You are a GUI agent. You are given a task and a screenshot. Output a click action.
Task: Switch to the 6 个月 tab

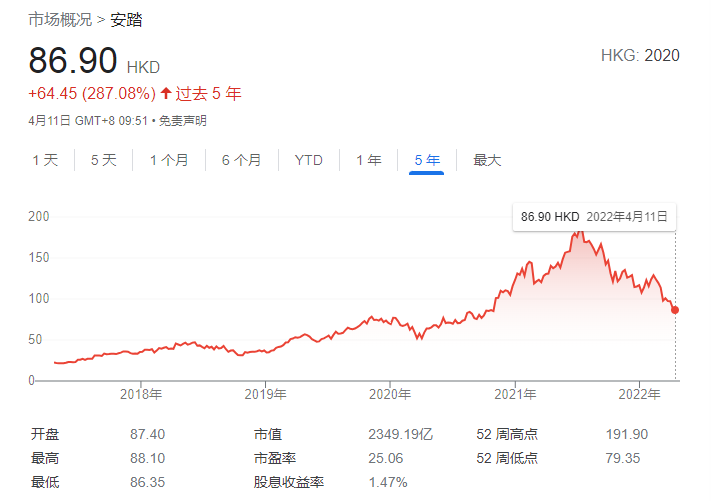point(242,160)
